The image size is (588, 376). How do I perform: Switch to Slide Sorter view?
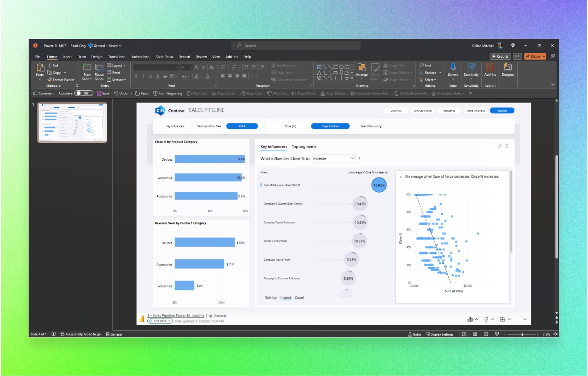click(x=475, y=334)
